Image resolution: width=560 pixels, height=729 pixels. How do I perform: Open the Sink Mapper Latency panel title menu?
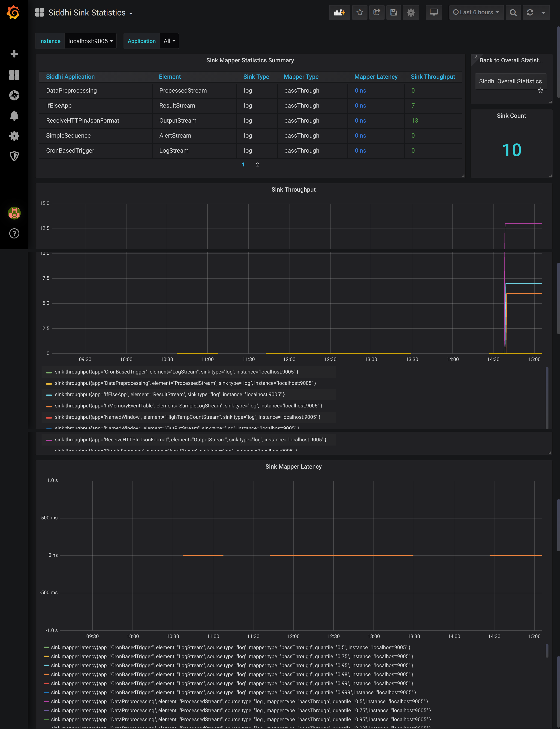pyautogui.click(x=293, y=467)
